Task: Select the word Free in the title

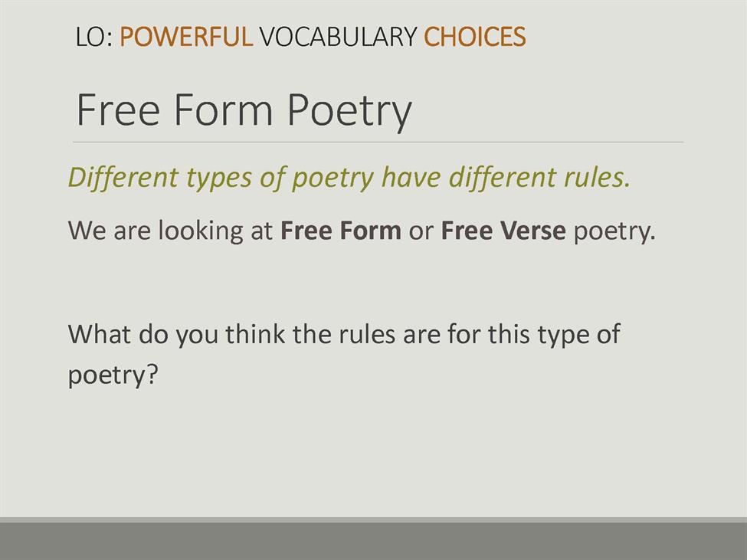Action: pyautogui.click(x=118, y=110)
